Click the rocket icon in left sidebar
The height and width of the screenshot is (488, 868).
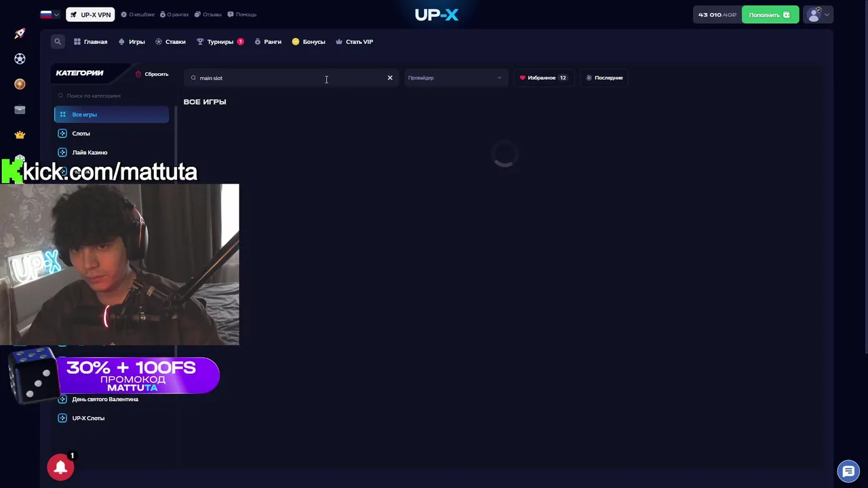[20, 33]
